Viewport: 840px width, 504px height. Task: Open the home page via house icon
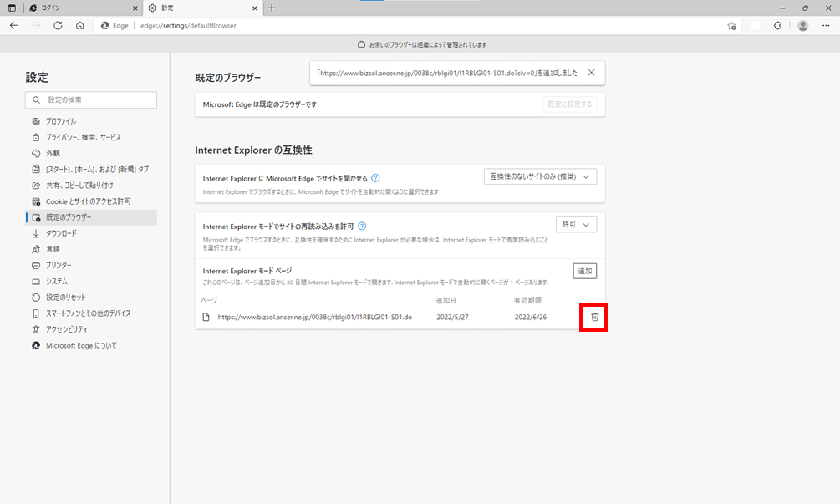point(80,25)
